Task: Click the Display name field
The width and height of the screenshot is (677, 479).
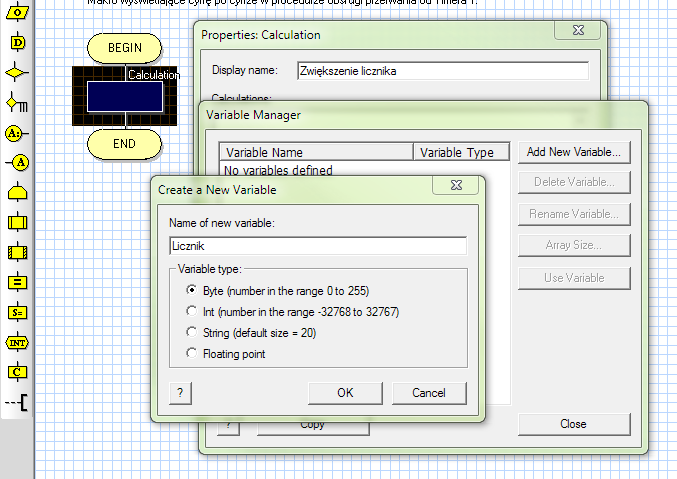Action: (x=443, y=71)
